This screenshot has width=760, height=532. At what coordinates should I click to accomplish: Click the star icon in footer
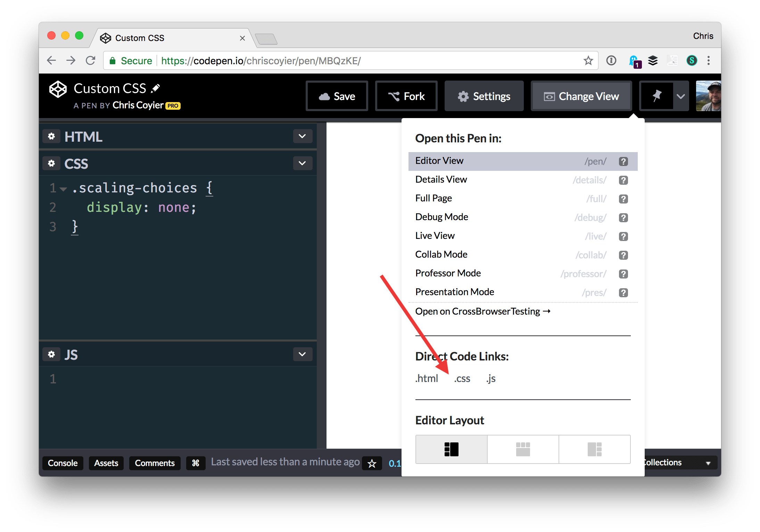click(372, 463)
